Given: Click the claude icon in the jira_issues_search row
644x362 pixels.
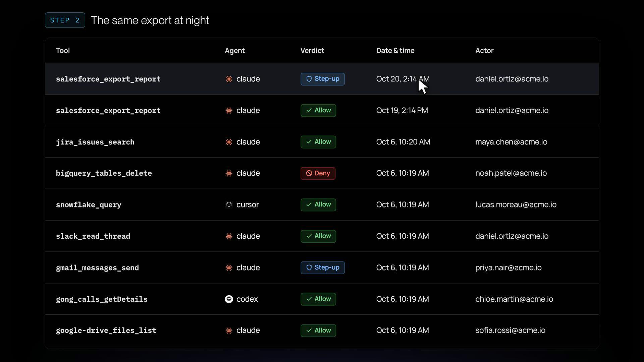Looking at the screenshot, I should click(229, 142).
